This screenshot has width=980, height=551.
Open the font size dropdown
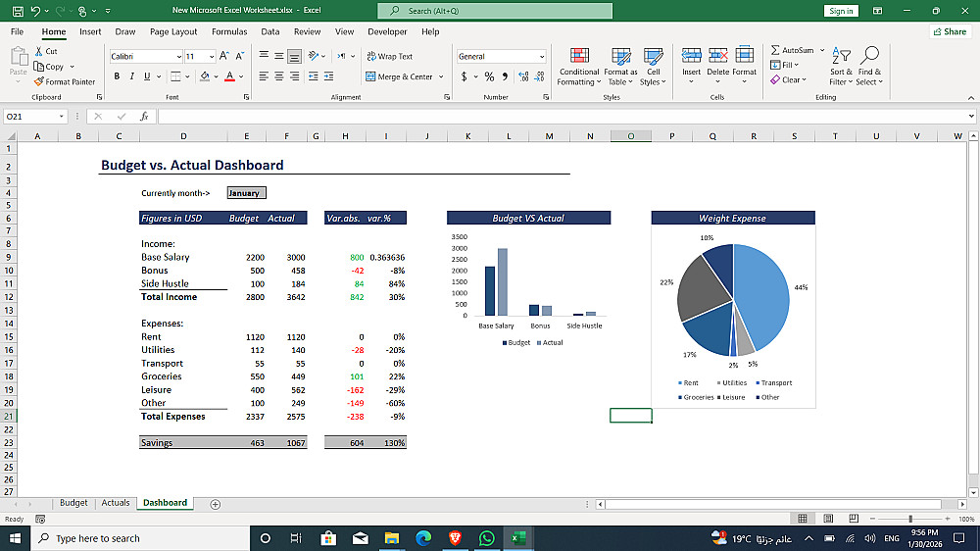pos(212,56)
